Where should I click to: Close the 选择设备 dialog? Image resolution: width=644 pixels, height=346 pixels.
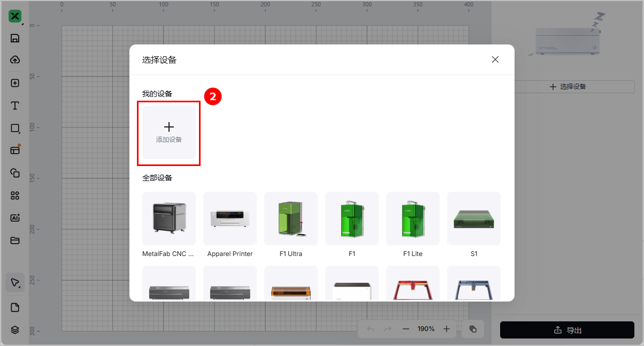(495, 59)
